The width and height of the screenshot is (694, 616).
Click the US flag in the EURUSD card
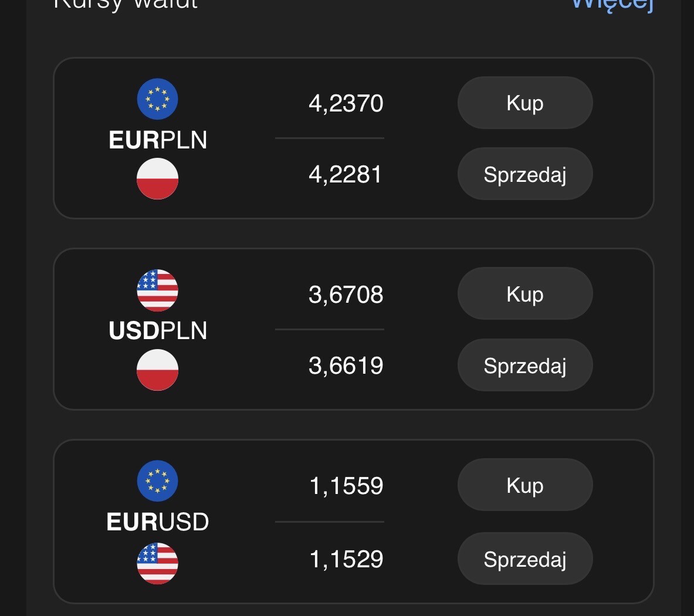tap(157, 563)
